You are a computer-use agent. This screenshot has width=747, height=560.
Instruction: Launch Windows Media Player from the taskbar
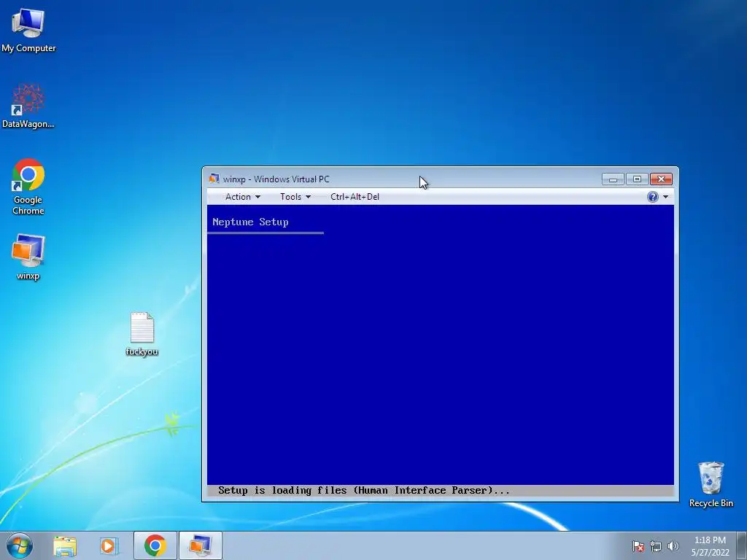pyautogui.click(x=109, y=545)
